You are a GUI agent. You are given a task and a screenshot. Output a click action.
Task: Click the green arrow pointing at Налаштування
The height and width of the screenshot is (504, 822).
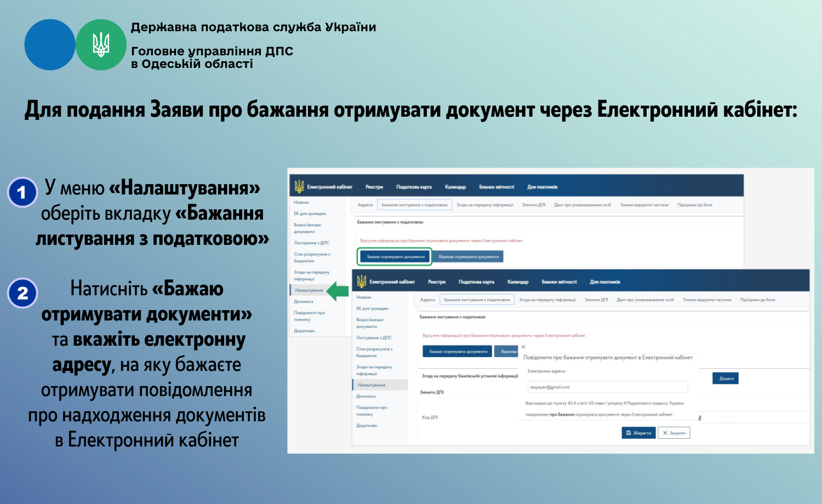(338, 291)
